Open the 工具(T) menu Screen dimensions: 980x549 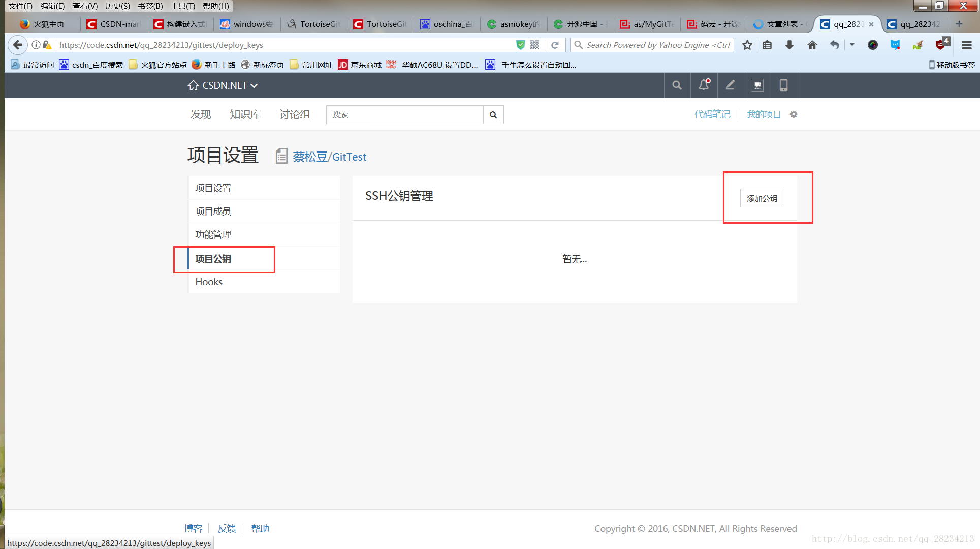[183, 6]
